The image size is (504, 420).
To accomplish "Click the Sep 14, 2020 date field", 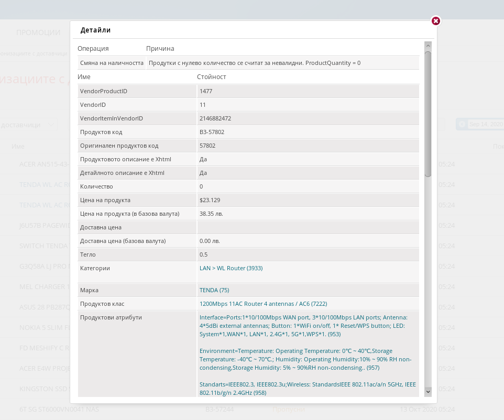I will tap(485, 124).
